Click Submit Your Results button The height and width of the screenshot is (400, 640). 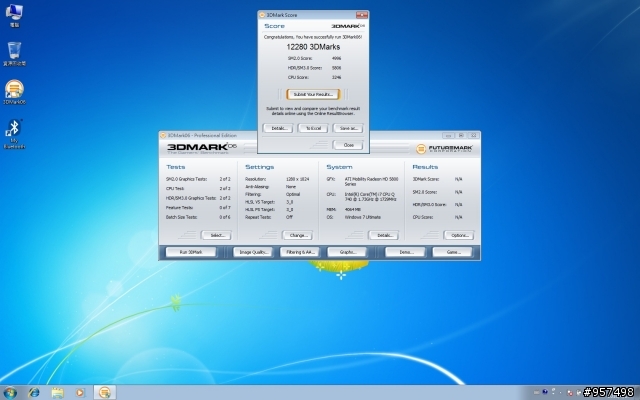click(x=313, y=94)
